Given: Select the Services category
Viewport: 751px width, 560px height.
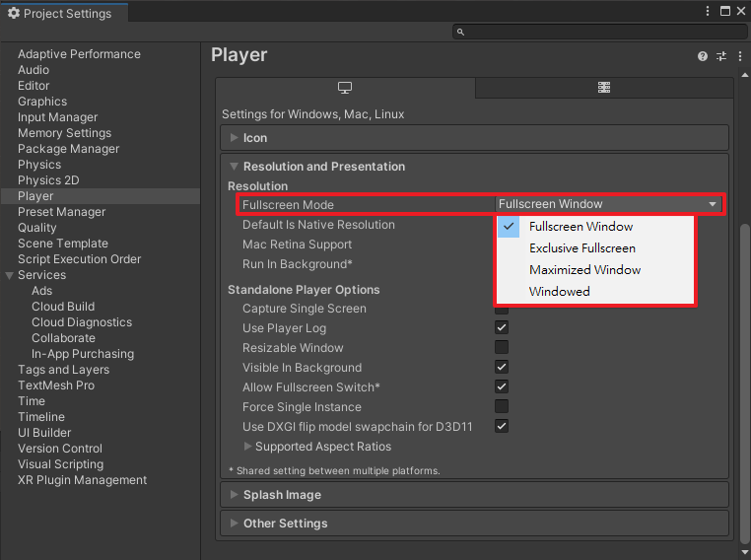Looking at the screenshot, I should click(41, 275).
